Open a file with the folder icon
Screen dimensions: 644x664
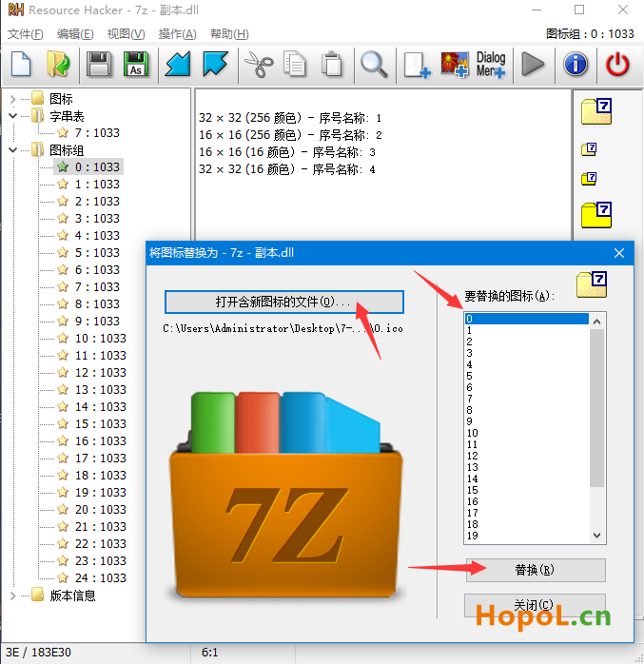(x=58, y=65)
